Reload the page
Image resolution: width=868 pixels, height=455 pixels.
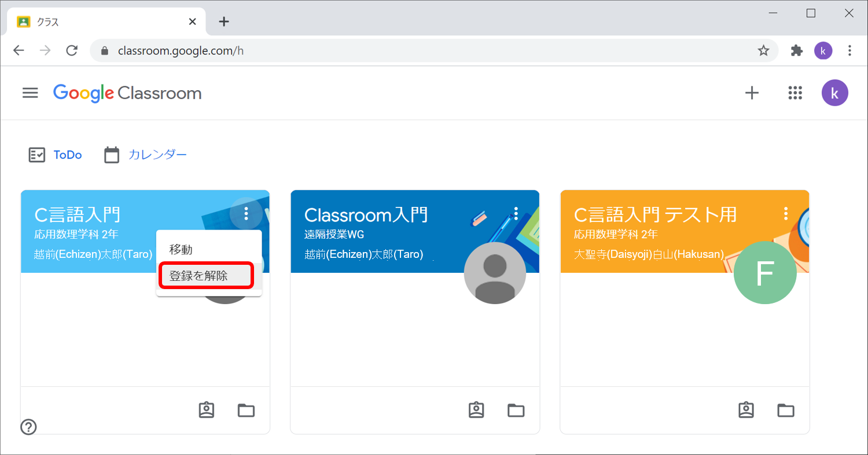72,51
